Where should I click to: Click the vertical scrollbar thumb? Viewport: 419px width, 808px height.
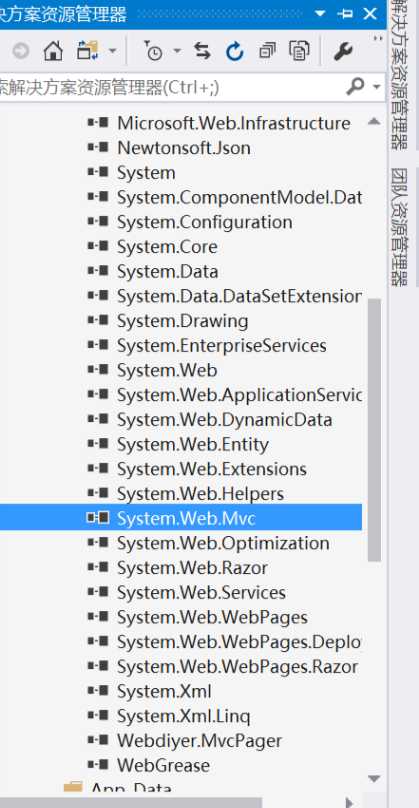[375, 430]
